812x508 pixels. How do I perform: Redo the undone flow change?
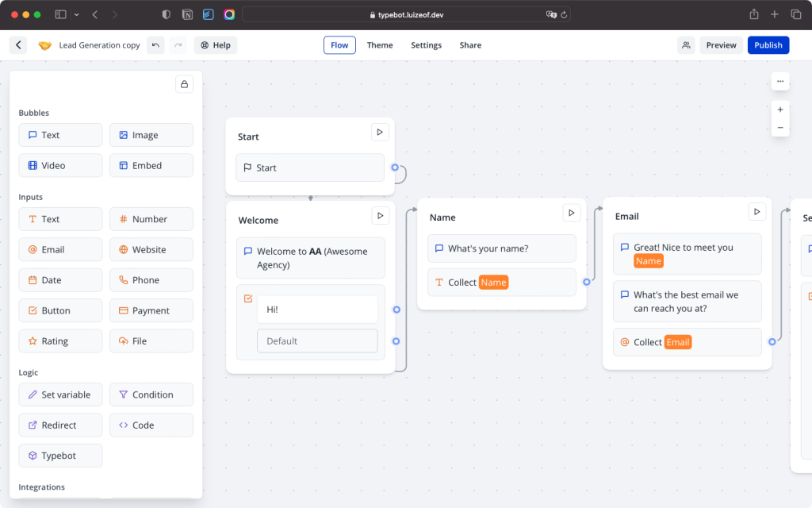pyautogui.click(x=178, y=45)
